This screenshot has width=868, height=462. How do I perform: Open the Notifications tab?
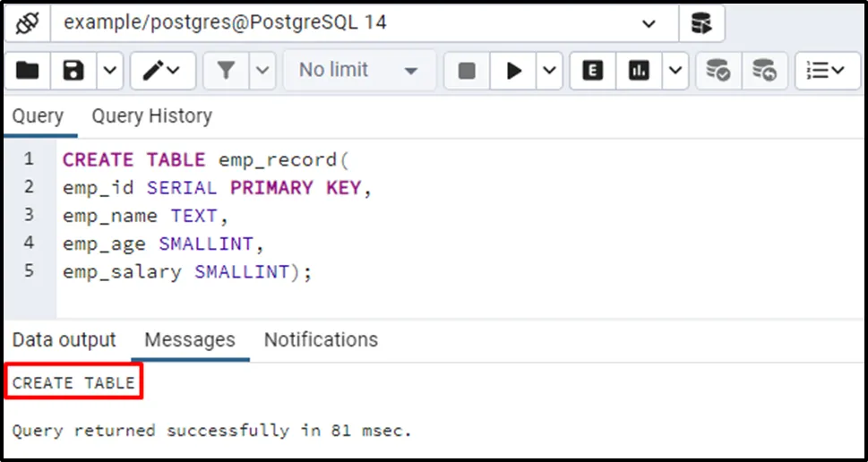(x=321, y=339)
